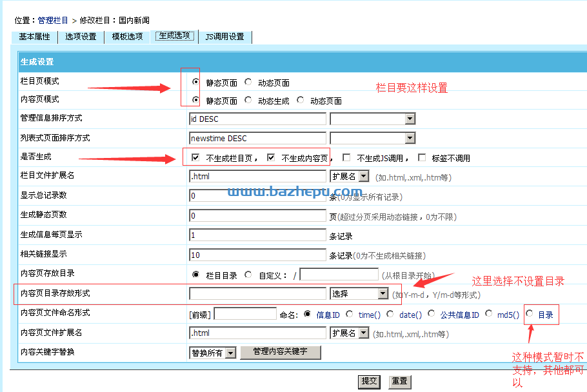The width and height of the screenshot is (587, 392).
Task: Open the 模板选项 tab
Action: [127, 37]
